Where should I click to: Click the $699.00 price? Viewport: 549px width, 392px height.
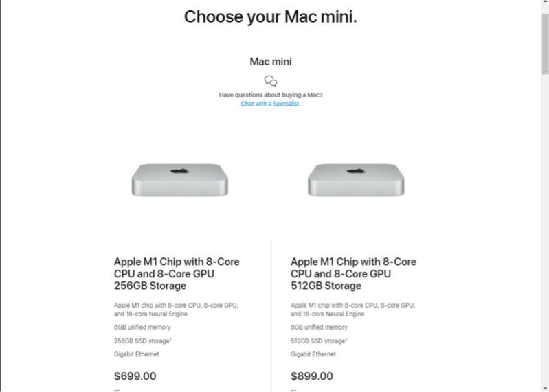click(135, 376)
